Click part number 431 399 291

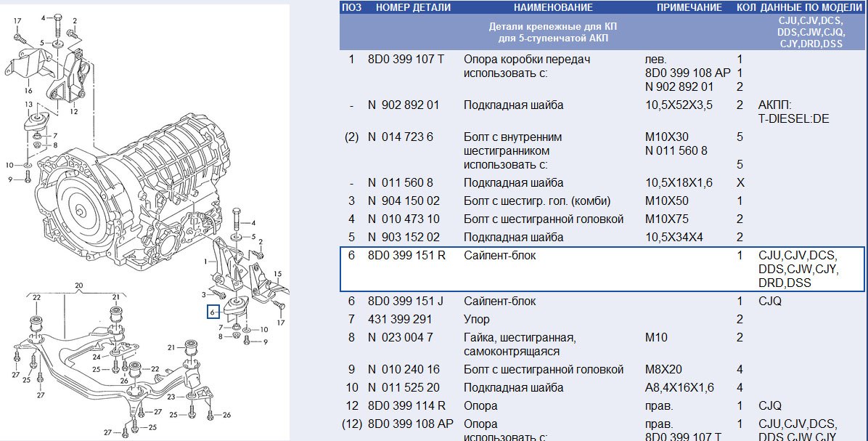tap(399, 320)
